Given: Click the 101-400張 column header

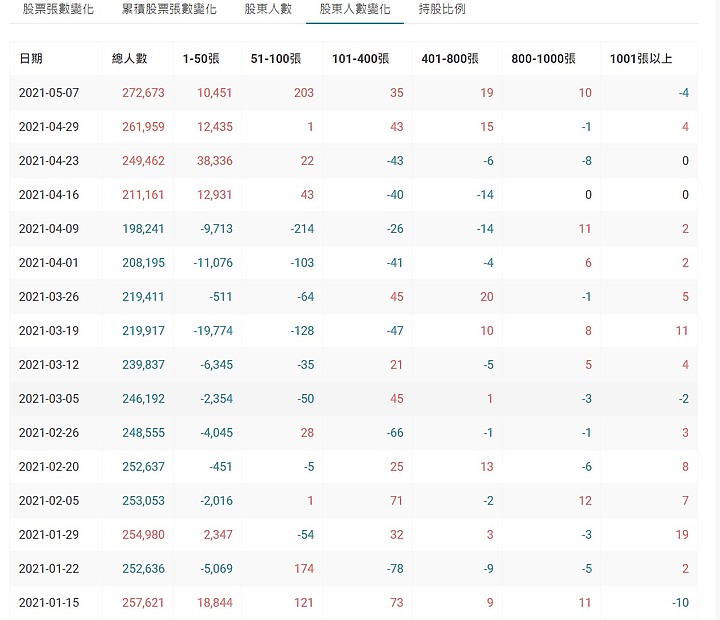Looking at the screenshot, I should click(360, 58).
